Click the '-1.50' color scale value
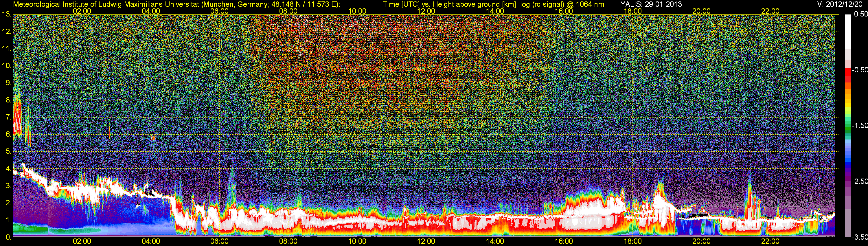868x246 pixels. click(x=859, y=125)
